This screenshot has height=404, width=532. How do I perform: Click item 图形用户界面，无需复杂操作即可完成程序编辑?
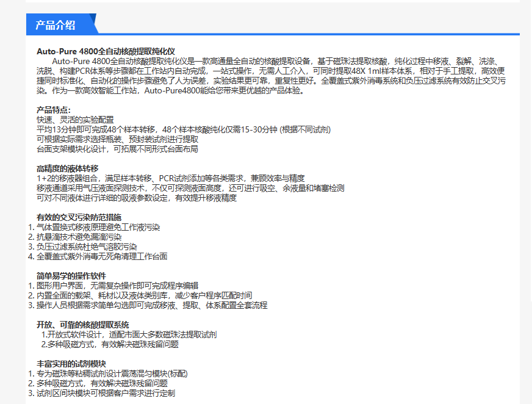tap(117, 286)
